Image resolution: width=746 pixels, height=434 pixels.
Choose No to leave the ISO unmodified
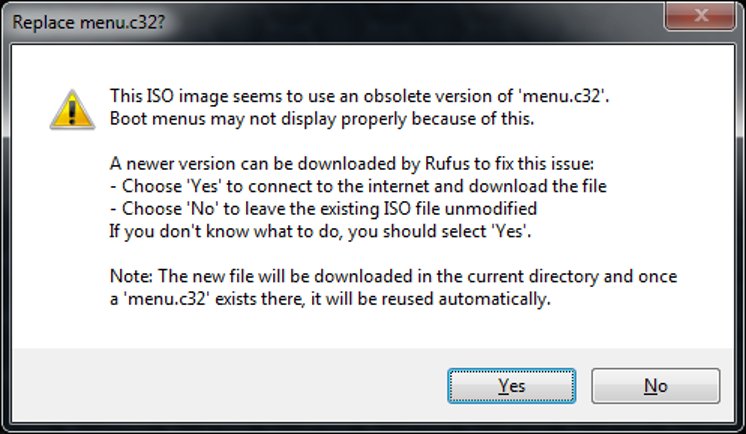tap(656, 386)
